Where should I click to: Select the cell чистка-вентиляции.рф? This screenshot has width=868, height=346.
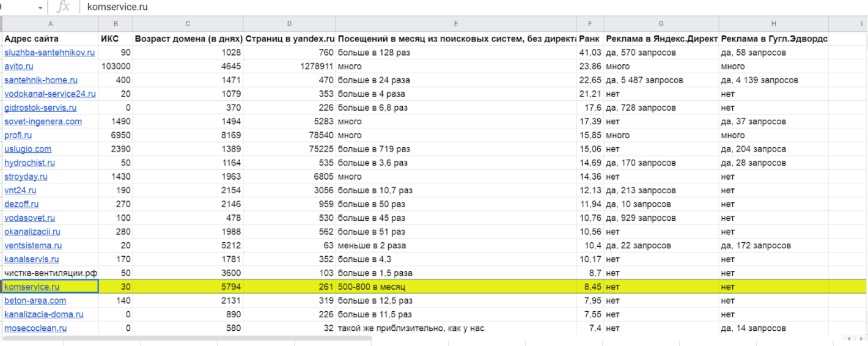click(x=50, y=273)
